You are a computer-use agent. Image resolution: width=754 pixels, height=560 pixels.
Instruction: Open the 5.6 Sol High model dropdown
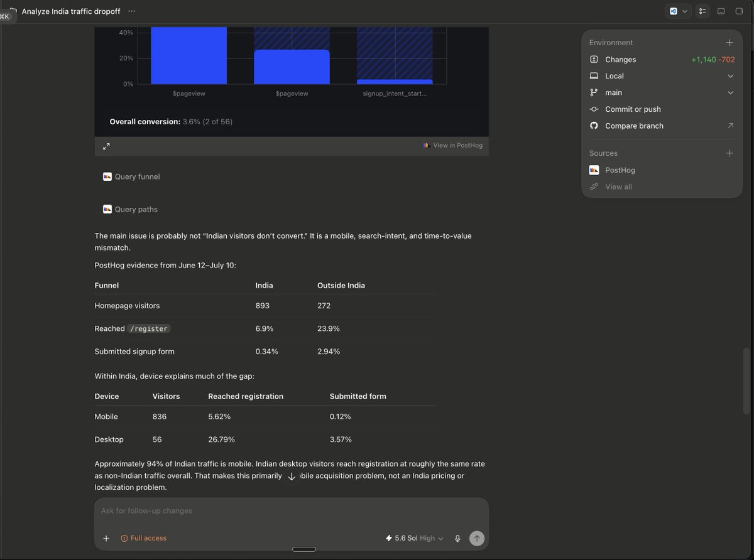[x=415, y=538]
